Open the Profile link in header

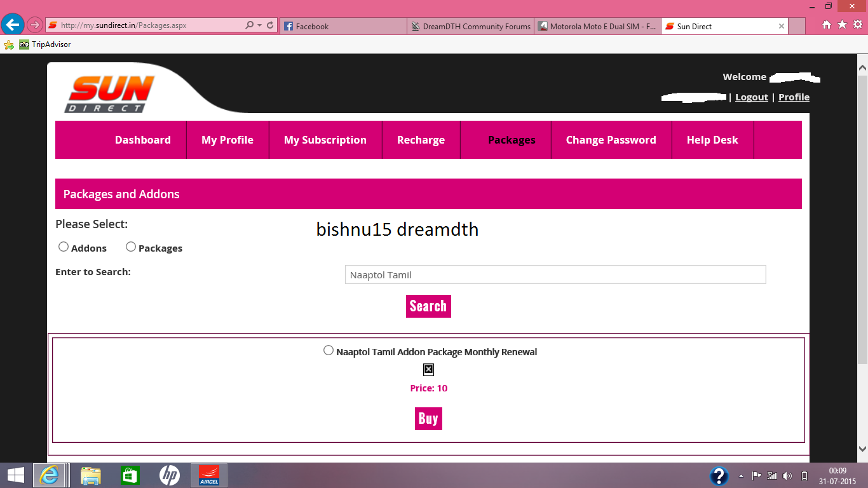[794, 97]
